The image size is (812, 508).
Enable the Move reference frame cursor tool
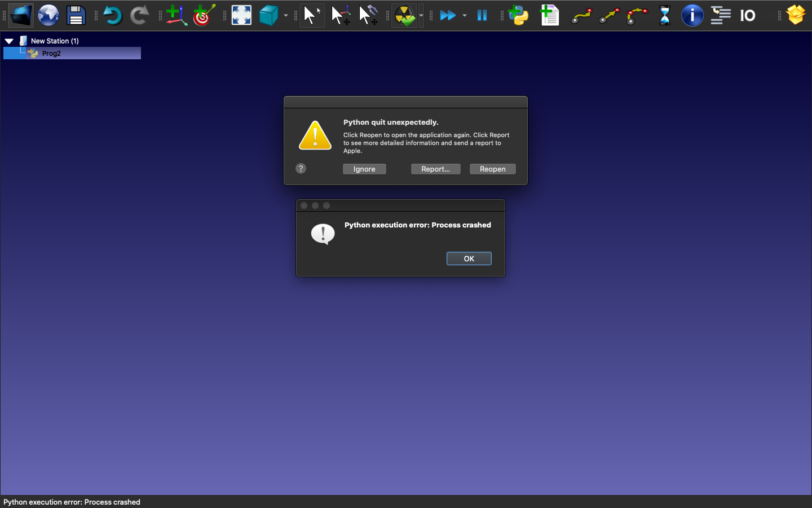(341, 15)
